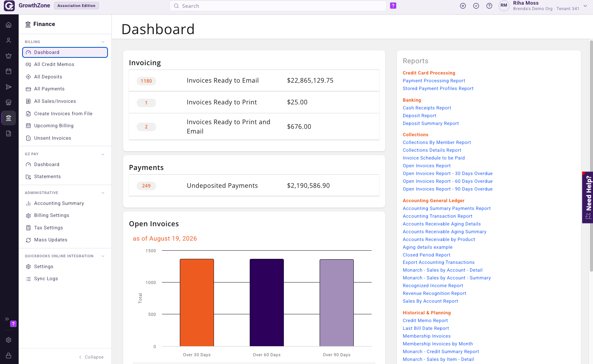The height and width of the screenshot is (364, 593).
Task: Open the Riha Moss user dropdown arrow
Action: click(585, 6)
